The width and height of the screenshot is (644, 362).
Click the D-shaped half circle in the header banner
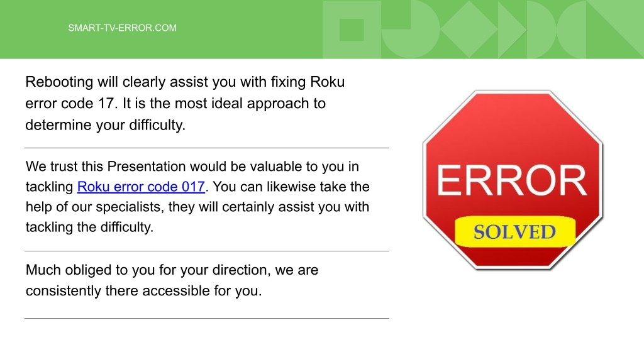[541, 30]
